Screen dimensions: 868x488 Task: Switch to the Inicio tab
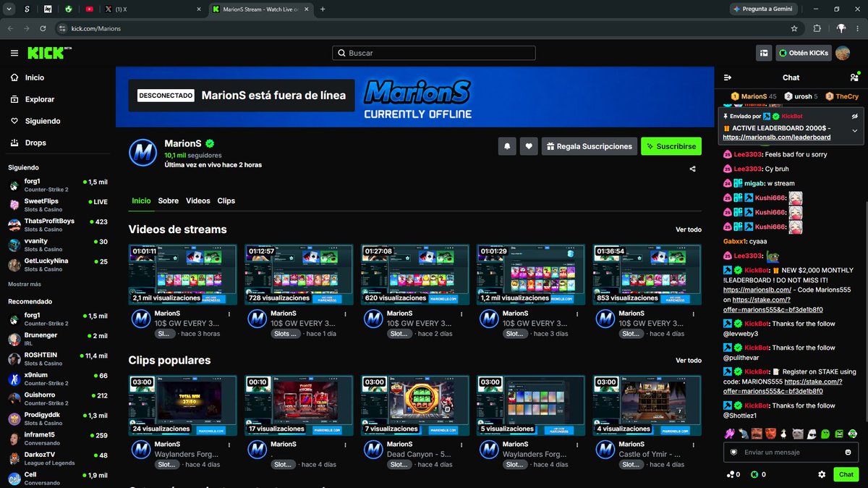tap(141, 201)
